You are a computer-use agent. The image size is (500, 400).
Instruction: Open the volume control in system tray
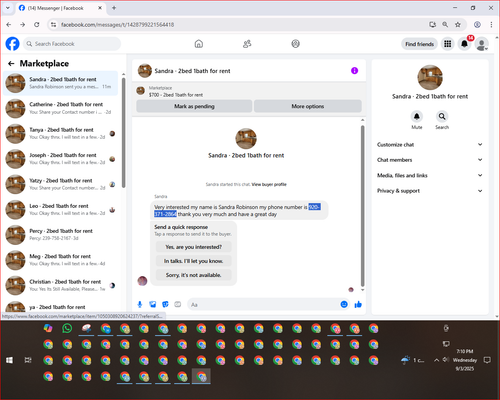pyautogui.click(x=446, y=360)
